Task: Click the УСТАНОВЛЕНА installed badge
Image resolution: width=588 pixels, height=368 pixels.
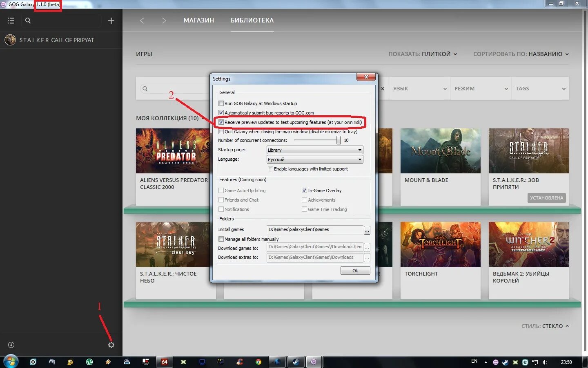Action: tap(547, 198)
